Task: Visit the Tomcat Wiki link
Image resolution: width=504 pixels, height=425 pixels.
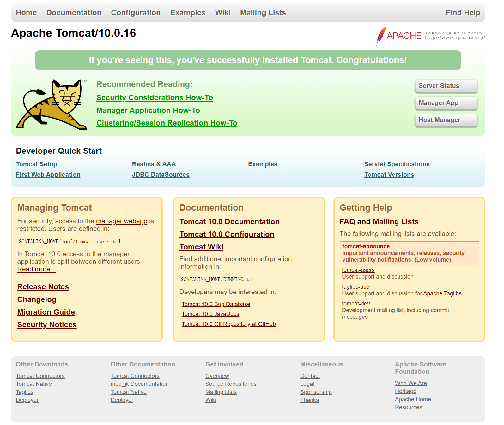Action: coord(202,247)
